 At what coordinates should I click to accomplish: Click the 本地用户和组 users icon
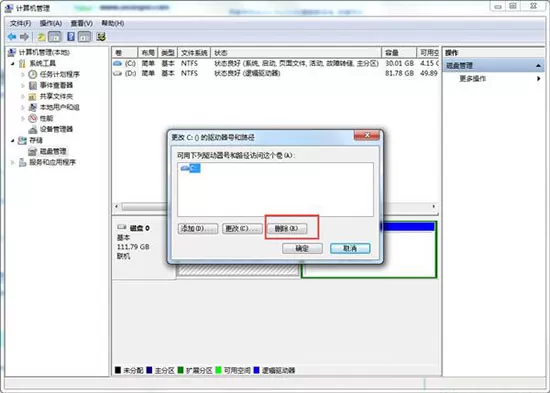pos(33,107)
